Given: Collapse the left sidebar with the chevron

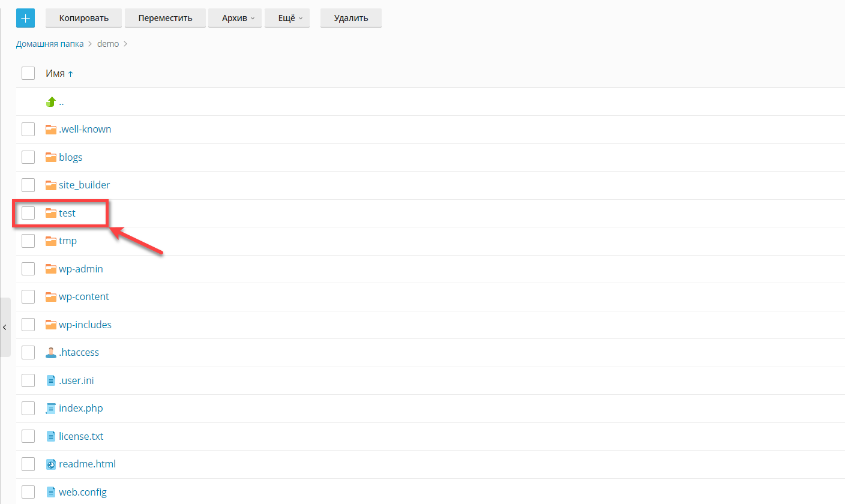Looking at the screenshot, I should [5, 327].
